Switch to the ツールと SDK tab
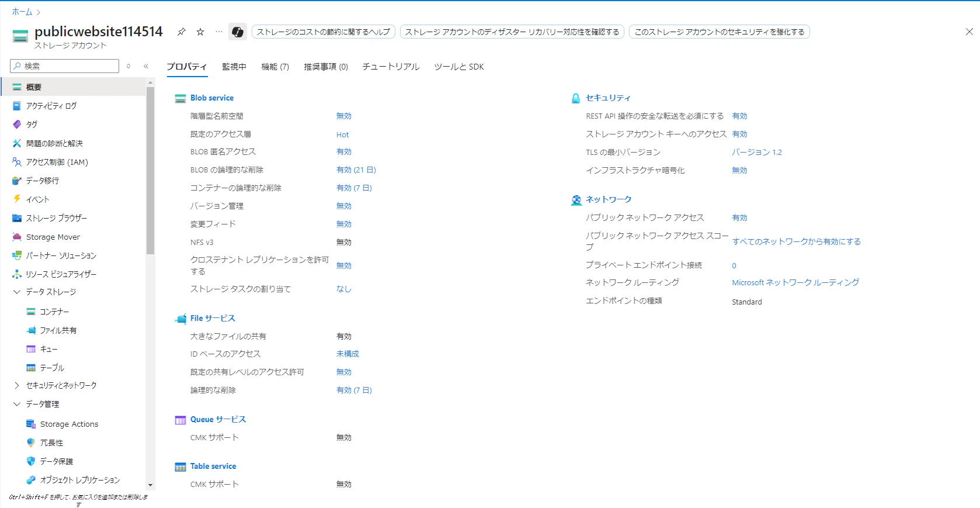Image resolution: width=980 pixels, height=508 pixels. (459, 67)
